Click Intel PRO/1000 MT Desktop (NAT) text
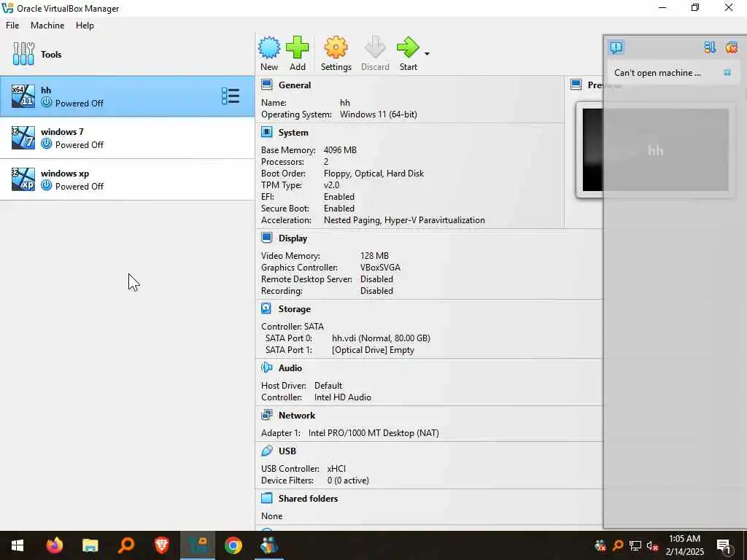This screenshot has height=560, width=747. pyautogui.click(x=373, y=433)
